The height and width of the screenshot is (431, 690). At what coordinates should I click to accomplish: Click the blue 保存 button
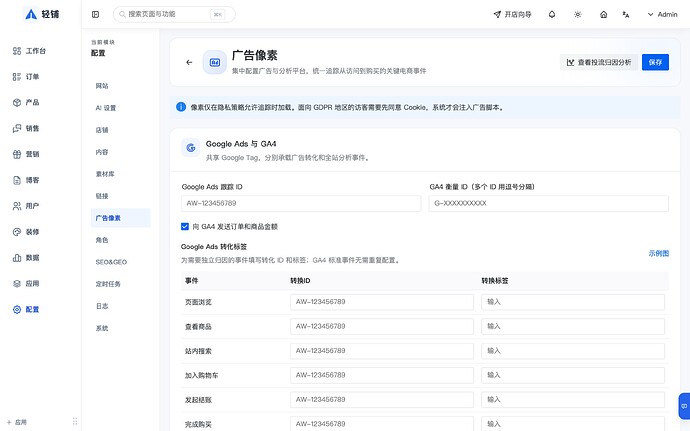click(x=655, y=63)
